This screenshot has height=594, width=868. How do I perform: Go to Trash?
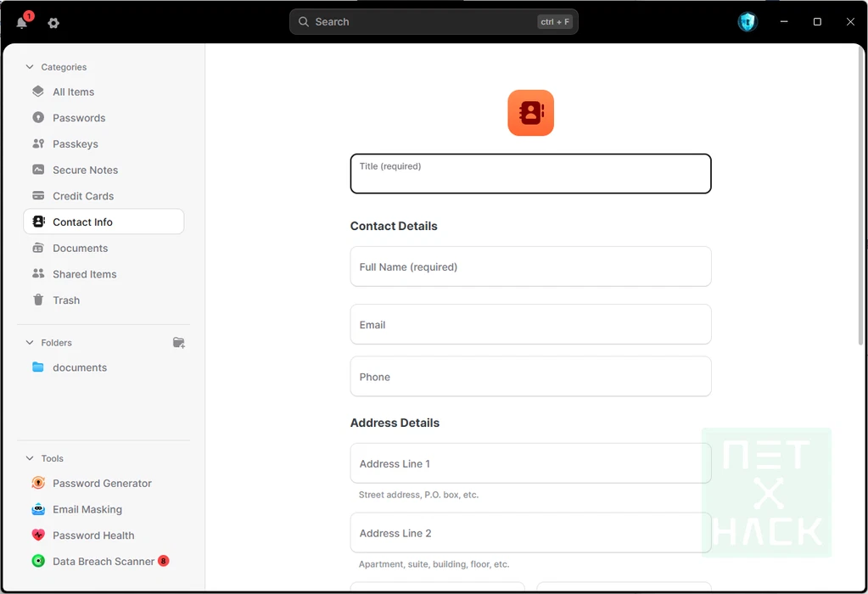[x=65, y=300]
